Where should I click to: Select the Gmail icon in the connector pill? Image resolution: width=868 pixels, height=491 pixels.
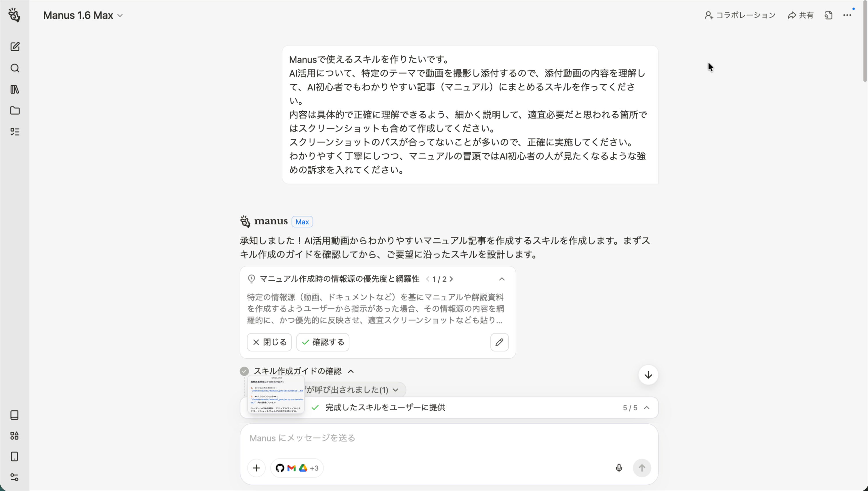(291, 468)
